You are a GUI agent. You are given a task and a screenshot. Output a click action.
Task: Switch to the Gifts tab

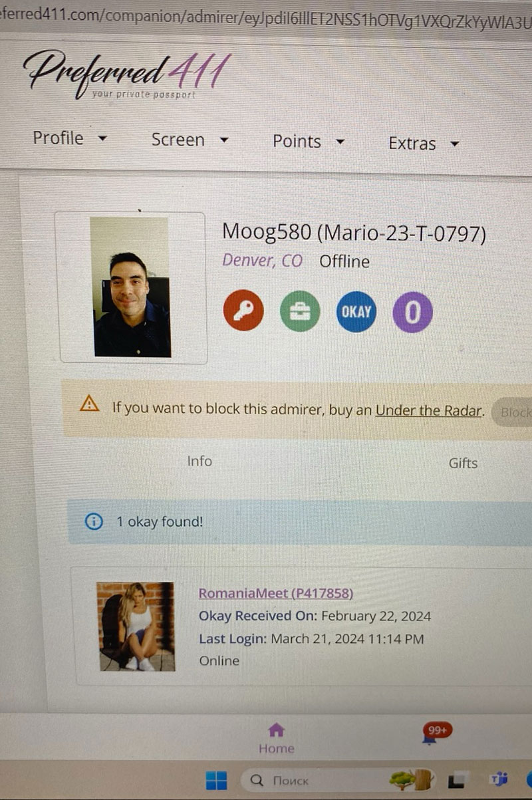tap(463, 464)
